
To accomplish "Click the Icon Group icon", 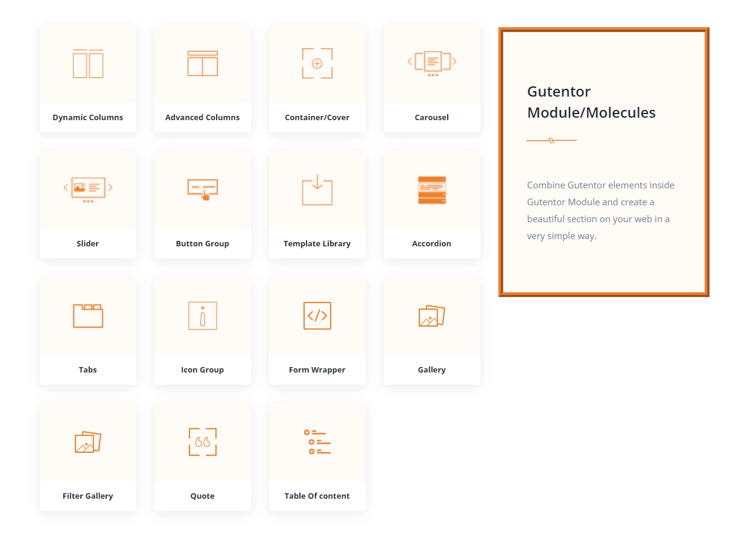I will pyautogui.click(x=203, y=316).
